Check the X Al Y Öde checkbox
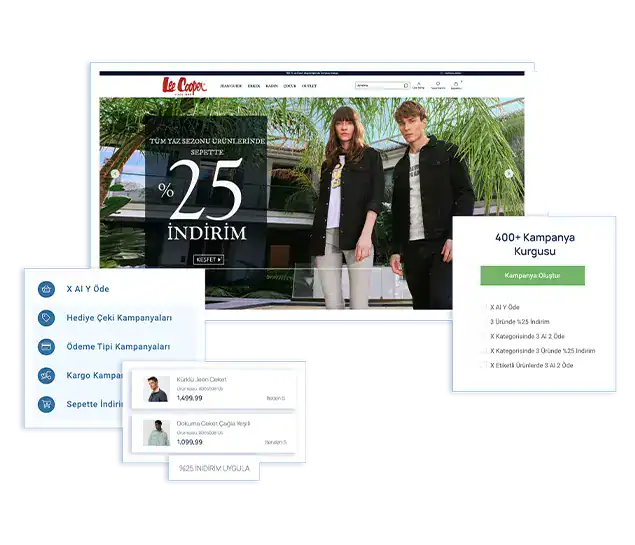635x545 pixels. pyautogui.click(x=485, y=307)
